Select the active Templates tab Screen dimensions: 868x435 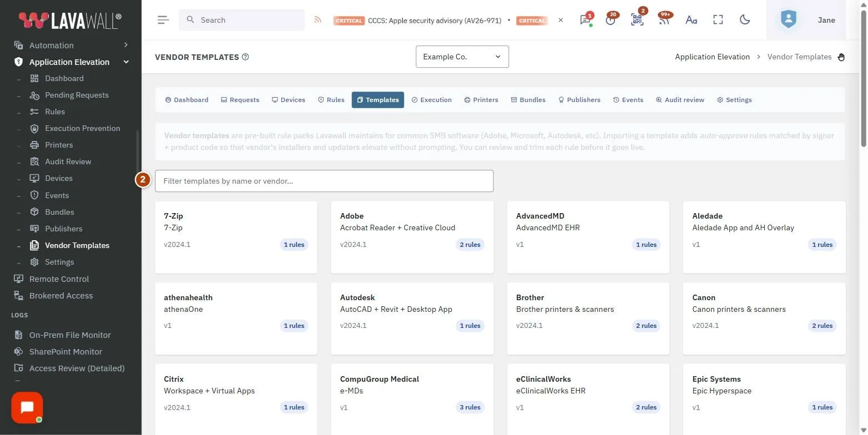click(x=378, y=100)
